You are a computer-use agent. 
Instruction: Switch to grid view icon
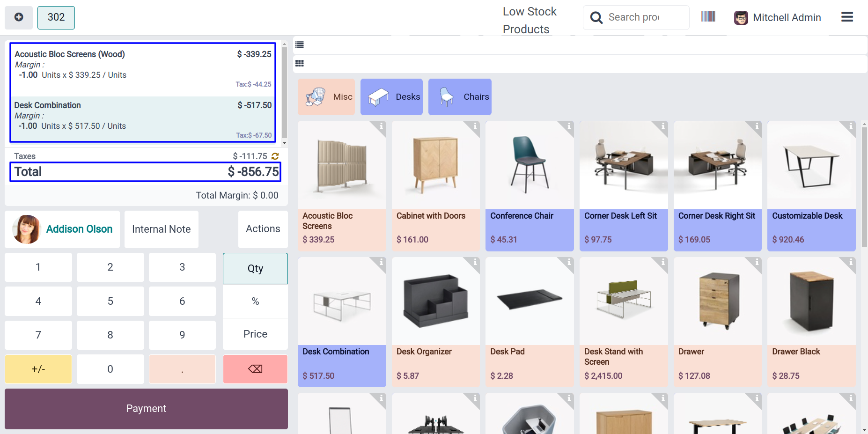pyautogui.click(x=300, y=63)
